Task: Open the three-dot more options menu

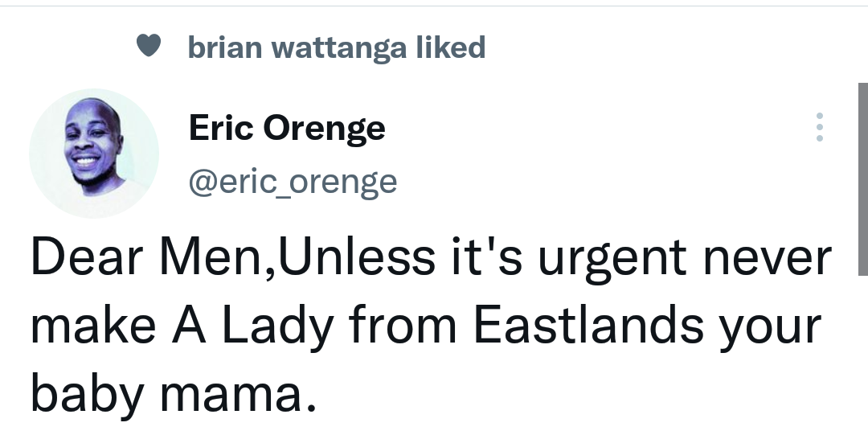Action: point(819,128)
